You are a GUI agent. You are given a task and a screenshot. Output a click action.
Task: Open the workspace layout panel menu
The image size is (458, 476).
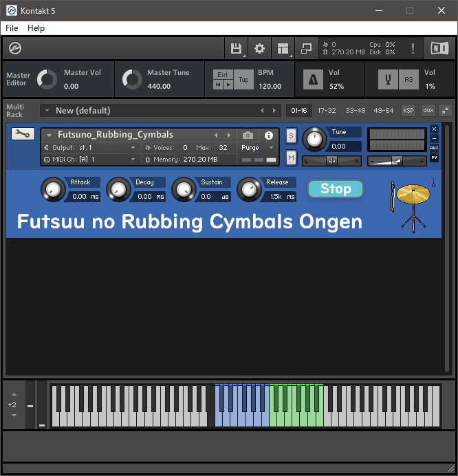(283, 48)
